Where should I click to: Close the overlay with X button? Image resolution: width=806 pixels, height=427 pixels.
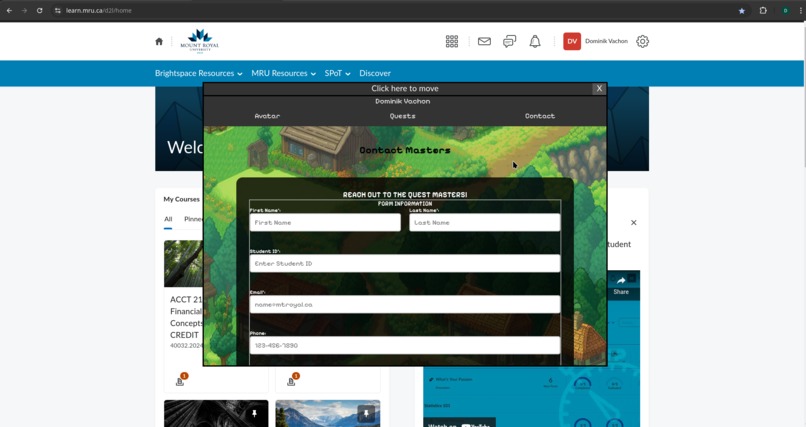point(599,88)
